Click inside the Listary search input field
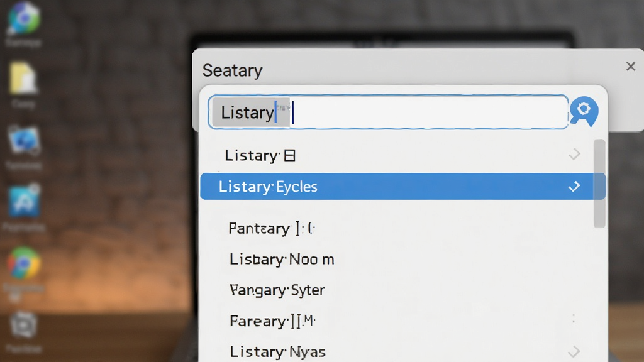Image resolution: width=644 pixels, height=362 pixels. point(388,112)
